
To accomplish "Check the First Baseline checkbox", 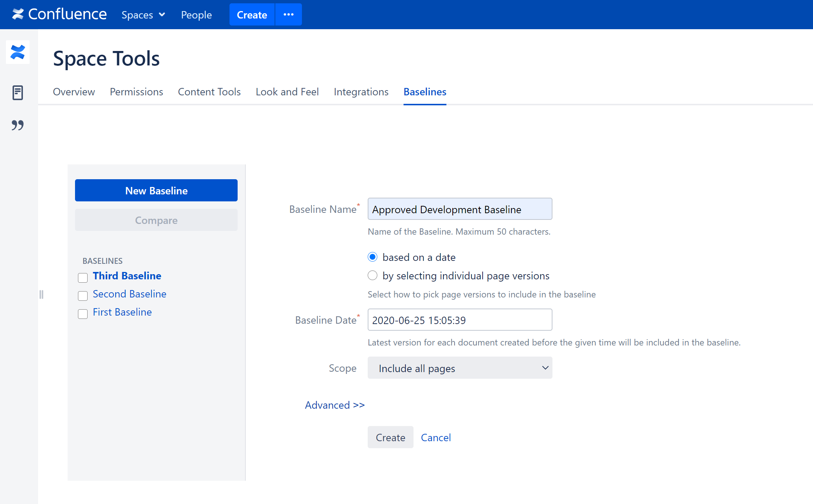I will [83, 314].
